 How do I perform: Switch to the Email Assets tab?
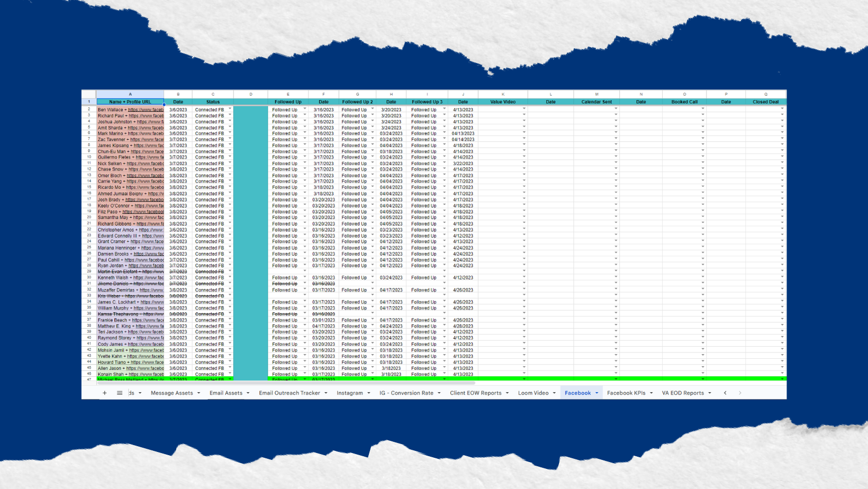(226, 393)
